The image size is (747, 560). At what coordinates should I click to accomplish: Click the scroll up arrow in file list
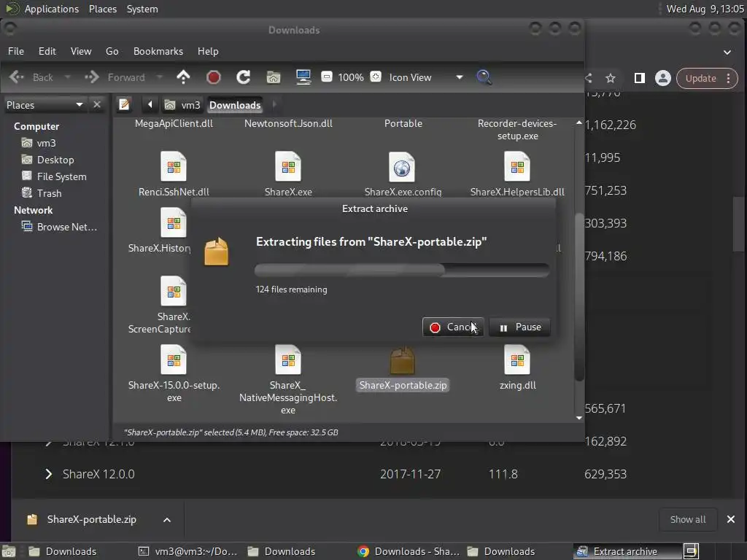[579, 122]
